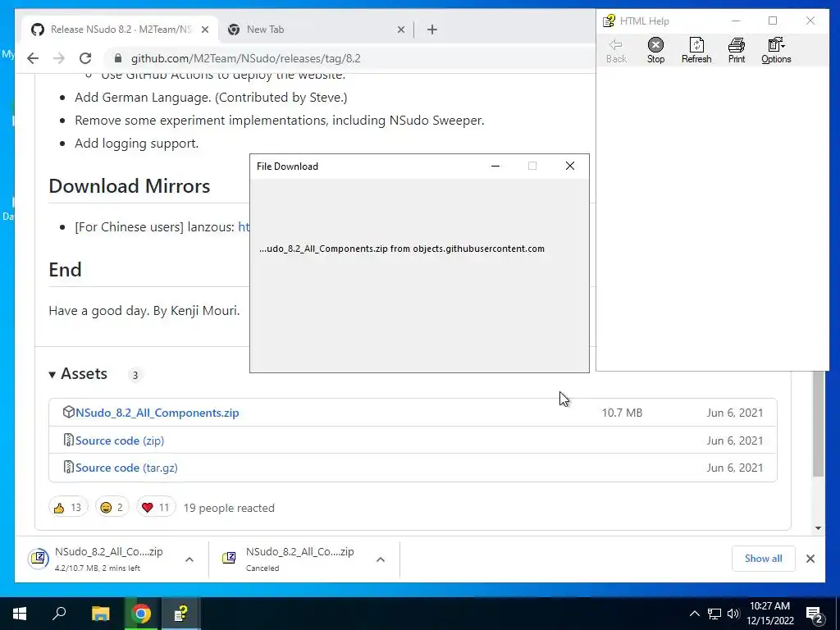Click laugh reaction 2
The height and width of the screenshot is (630, 840).
(x=112, y=507)
